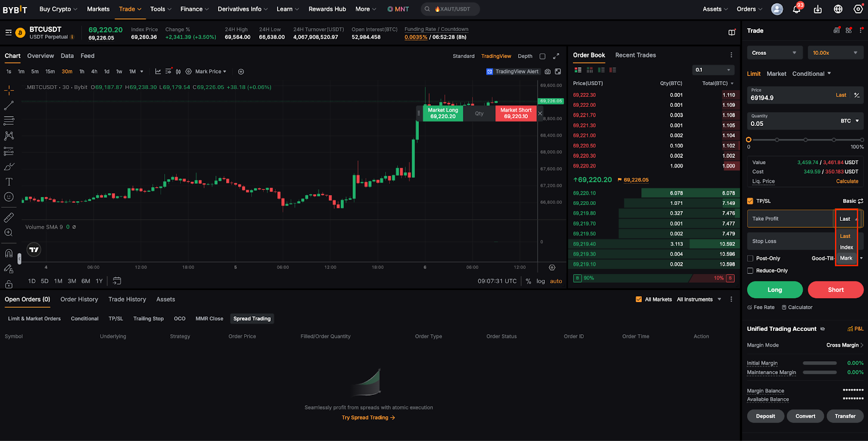
Task: Take a chart snapshot with camera icon
Action: coord(548,72)
